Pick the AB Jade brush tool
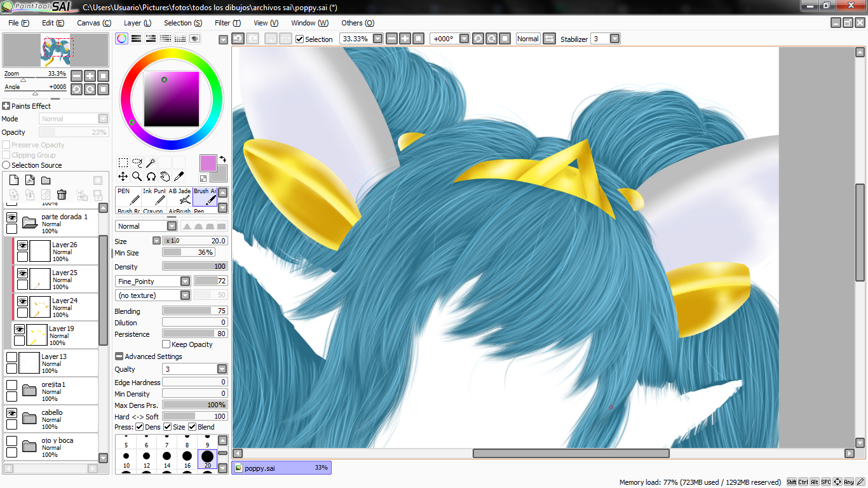This screenshot has width=868, height=488. (x=179, y=196)
